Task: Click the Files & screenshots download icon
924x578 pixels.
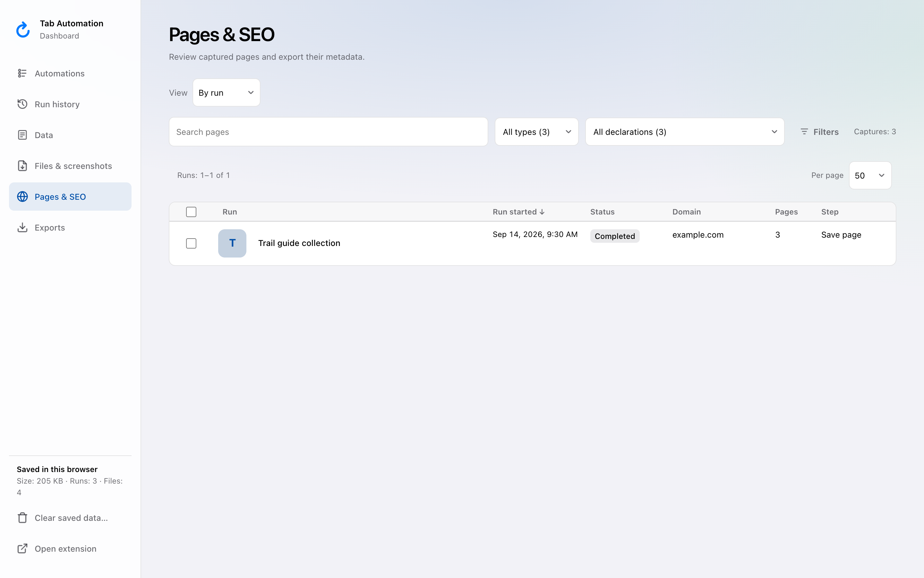Action: (22, 165)
